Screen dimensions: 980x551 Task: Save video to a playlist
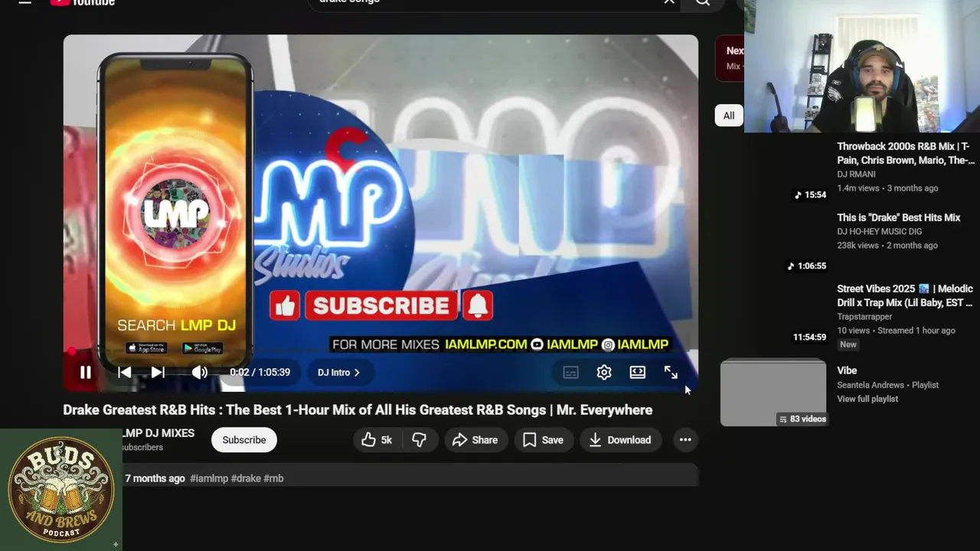click(x=544, y=440)
